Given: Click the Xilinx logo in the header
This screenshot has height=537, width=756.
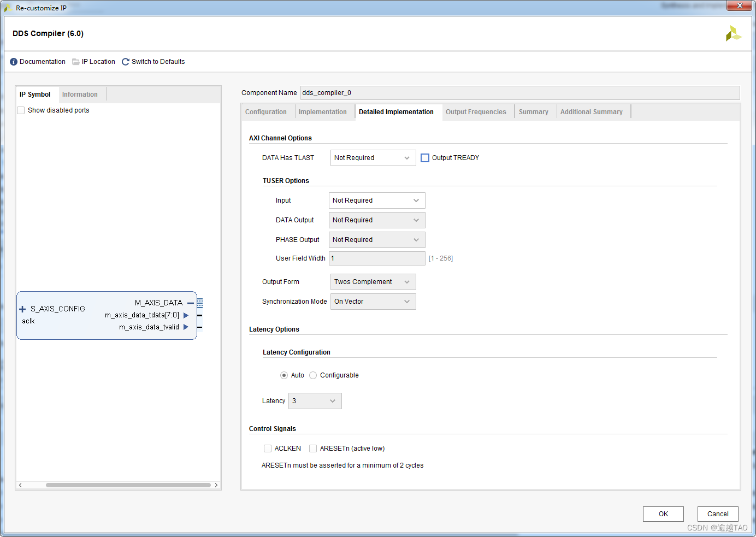Looking at the screenshot, I should (x=733, y=33).
